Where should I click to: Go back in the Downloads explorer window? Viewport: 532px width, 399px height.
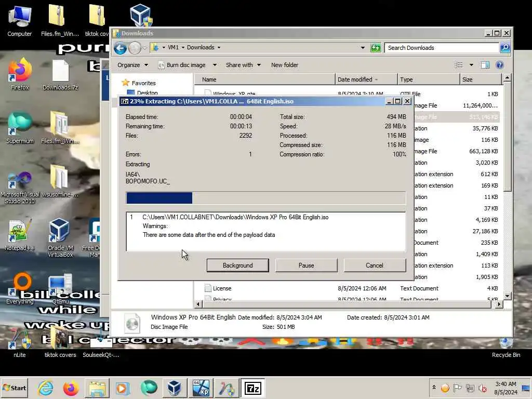(120, 48)
